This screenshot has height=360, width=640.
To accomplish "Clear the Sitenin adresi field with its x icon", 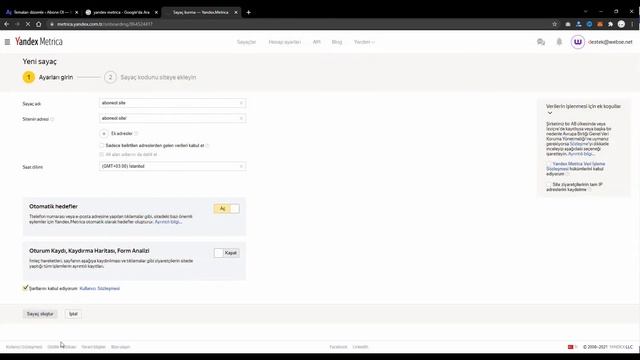I will click(241, 118).
